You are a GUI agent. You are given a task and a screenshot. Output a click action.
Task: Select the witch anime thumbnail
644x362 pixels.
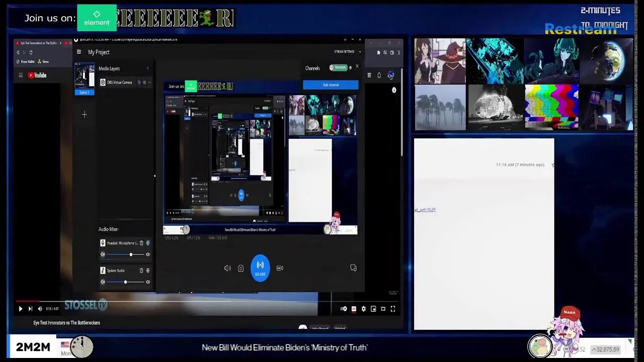[x=440, y=61]
